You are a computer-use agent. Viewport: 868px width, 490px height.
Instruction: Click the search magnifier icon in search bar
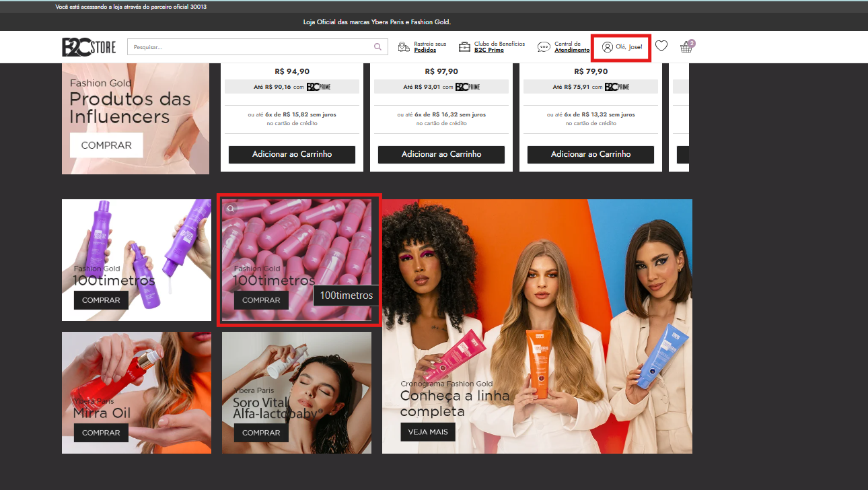378,47
